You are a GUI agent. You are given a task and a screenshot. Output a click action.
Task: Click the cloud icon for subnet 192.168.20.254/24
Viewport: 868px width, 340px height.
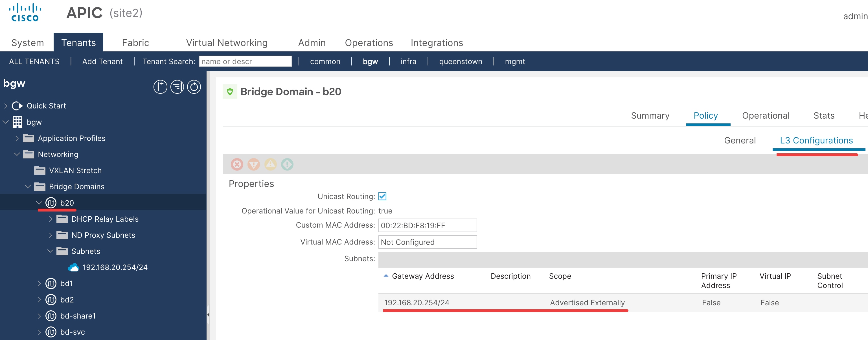73,267
